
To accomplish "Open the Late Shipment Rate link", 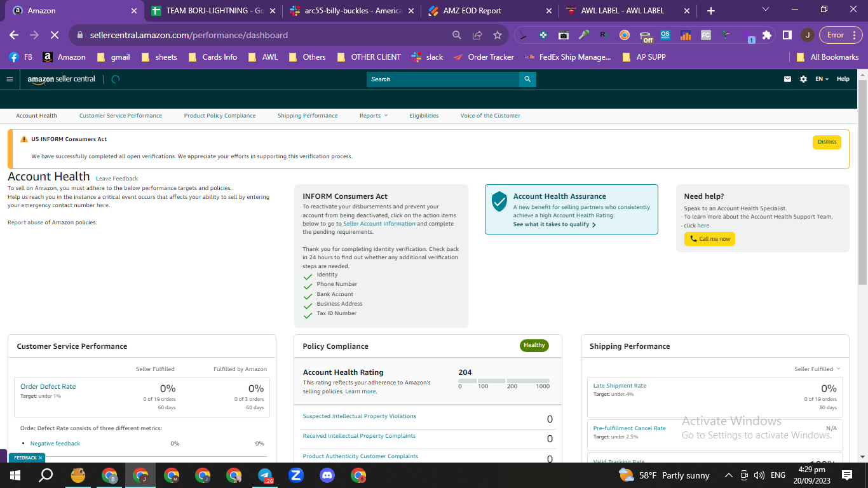I will (620, 386).
